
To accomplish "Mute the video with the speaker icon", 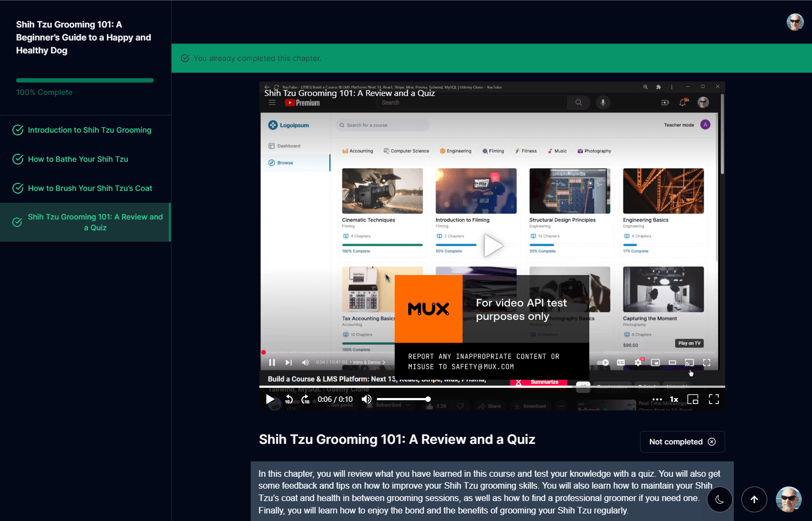I will click(367, 399).
